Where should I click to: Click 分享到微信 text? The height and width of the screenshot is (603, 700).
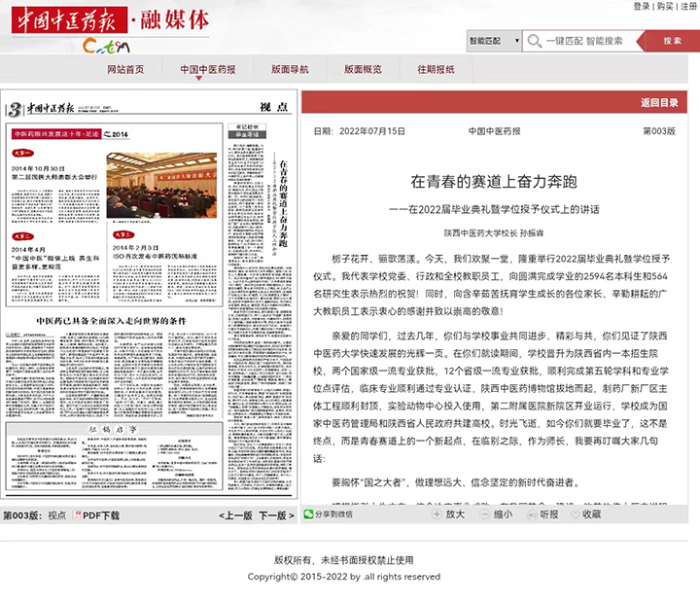333,514
